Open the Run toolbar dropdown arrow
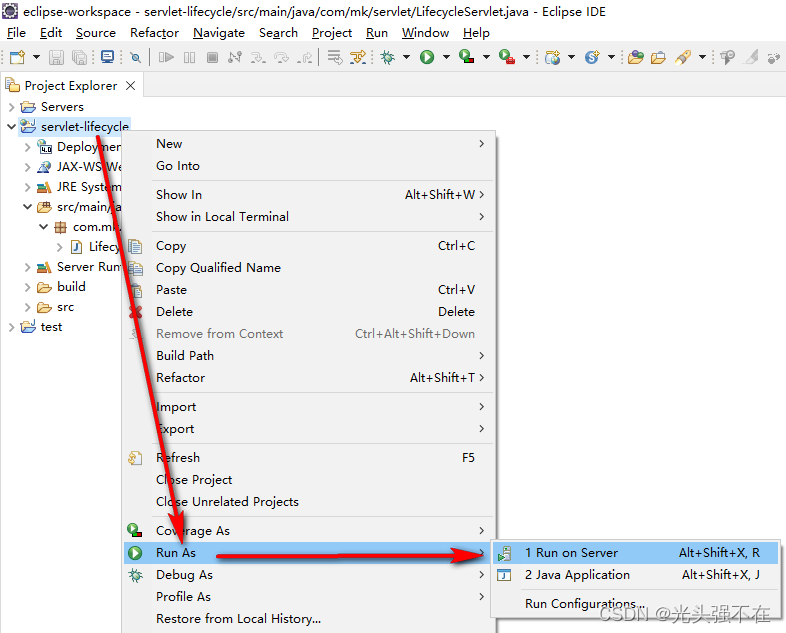Screen dimensions: 786x633 tap(446, 57)
